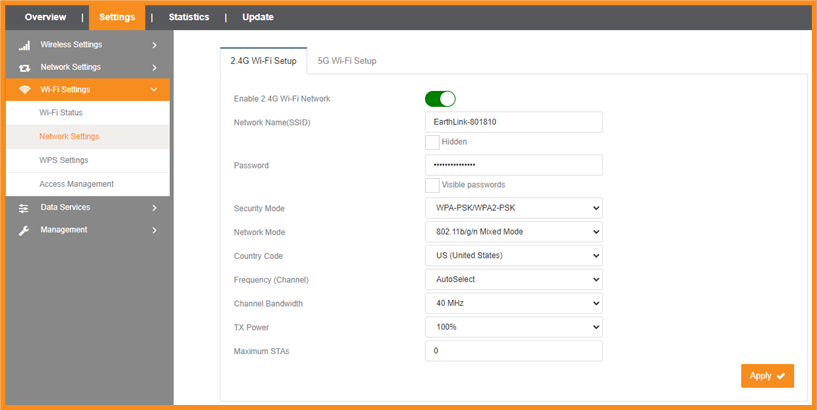The width and height of the screenshot is (817, 410).
Task: Open Access Management sidebar item
Action: 76,184
